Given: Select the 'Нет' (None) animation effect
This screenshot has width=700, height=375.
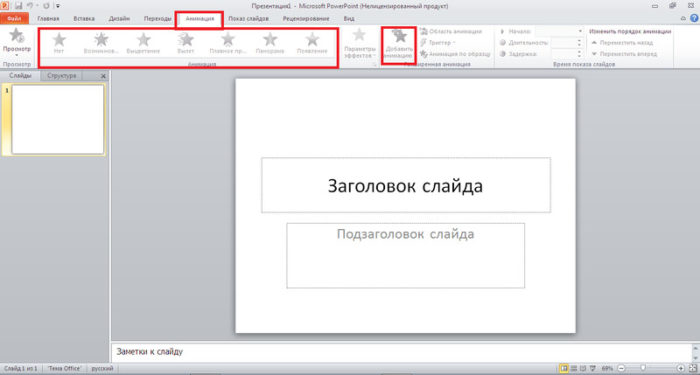Looking at the screenshot, I should [59, 43].
